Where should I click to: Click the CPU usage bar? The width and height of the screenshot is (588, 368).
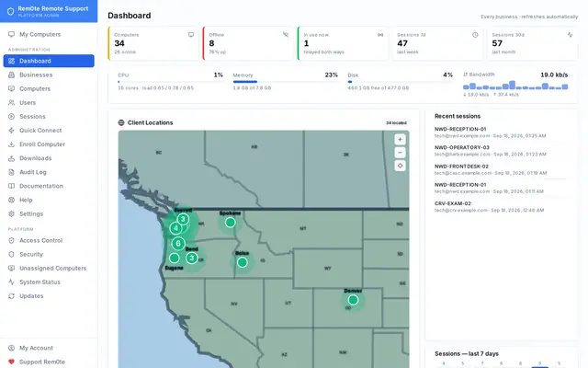click(171, 82)
